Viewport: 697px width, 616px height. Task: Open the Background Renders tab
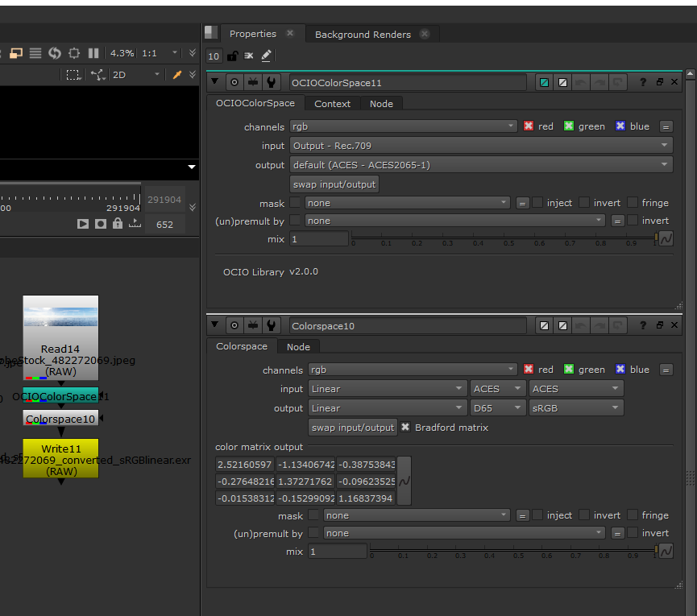(363, 35)
